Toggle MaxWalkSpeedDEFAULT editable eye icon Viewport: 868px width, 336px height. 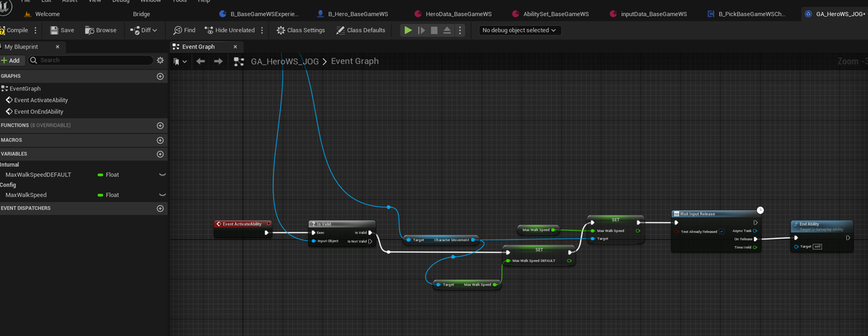(x=162, y=175)
